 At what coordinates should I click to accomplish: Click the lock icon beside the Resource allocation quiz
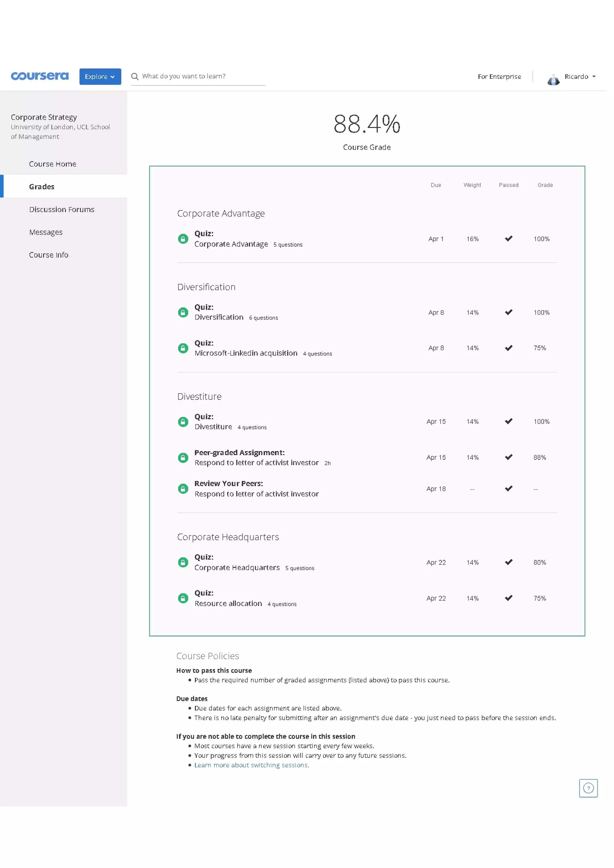point(183,598)
